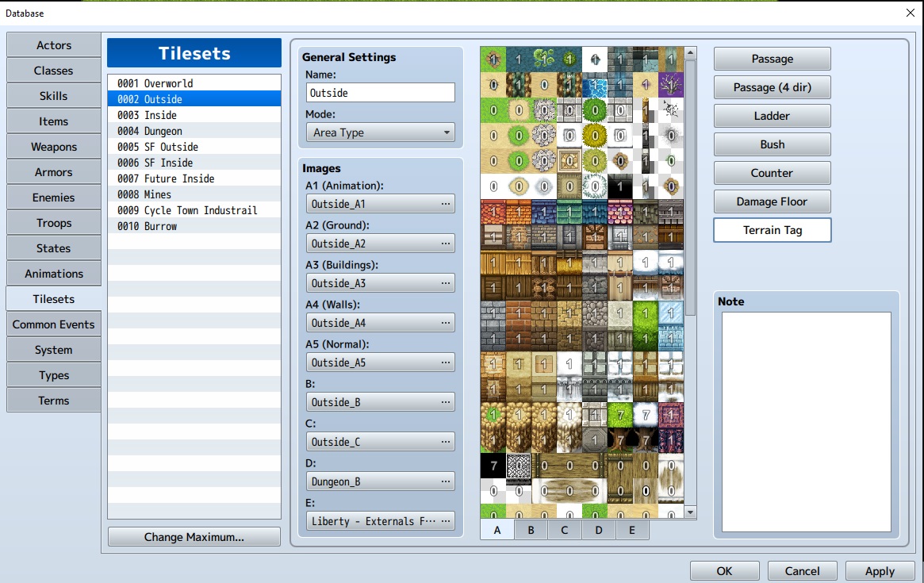Select tileset 0010 Burrow
The width and height of the screenshot is (924, 583).
tap(194, 226)
